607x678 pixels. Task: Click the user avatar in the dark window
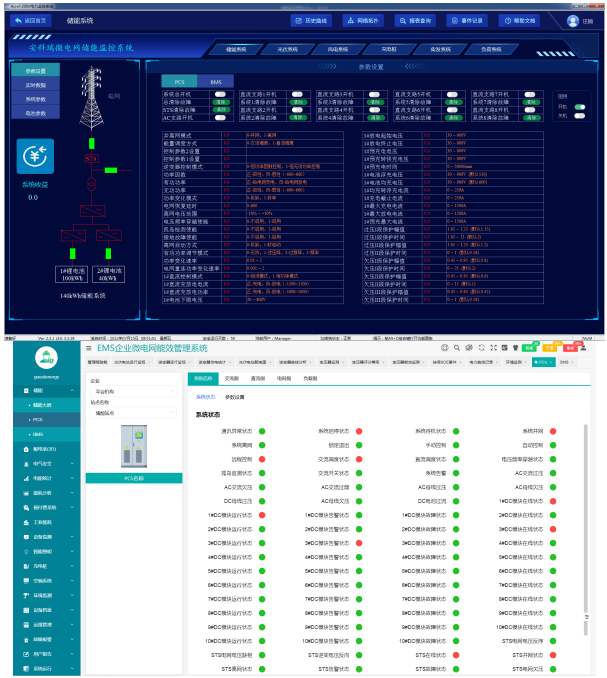pyautogui.click(x=573, y=21)
